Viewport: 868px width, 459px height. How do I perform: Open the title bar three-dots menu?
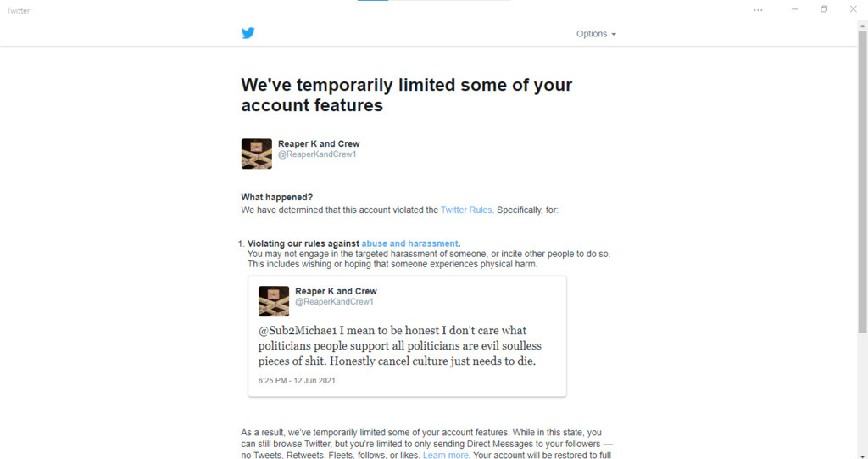758,10
